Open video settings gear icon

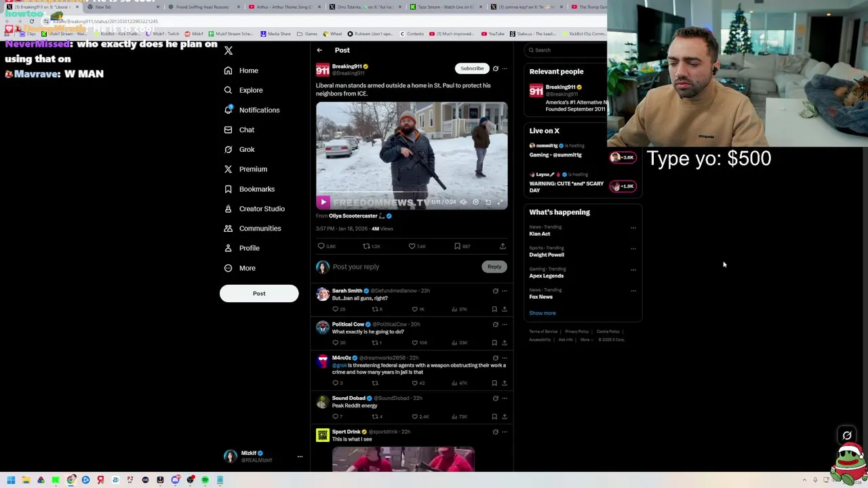(x=475, y=202)
